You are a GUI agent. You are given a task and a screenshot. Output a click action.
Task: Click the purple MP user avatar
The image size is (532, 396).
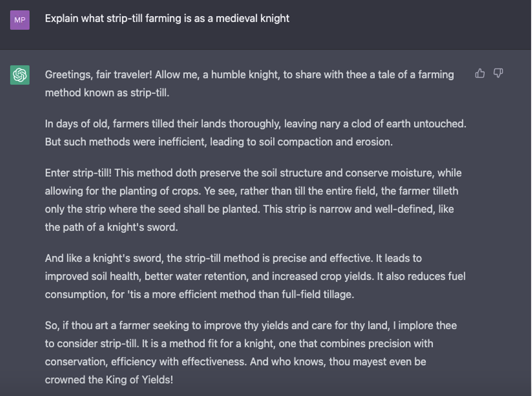click(x=20, y=20)
